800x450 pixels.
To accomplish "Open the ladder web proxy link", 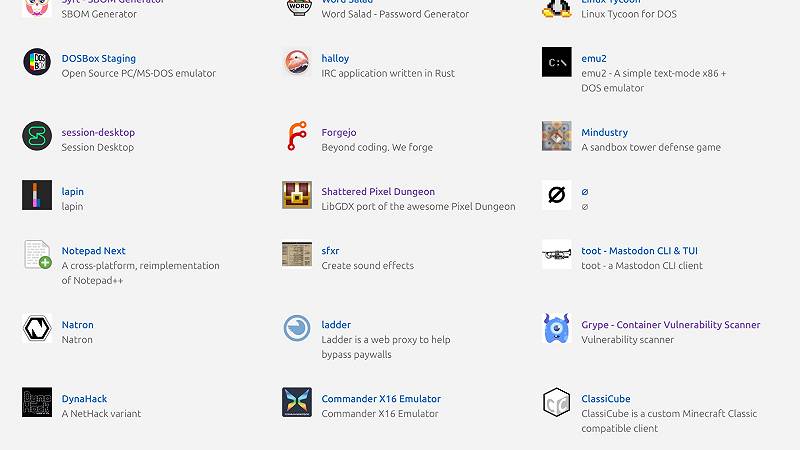I will click(x=336, y=325).
